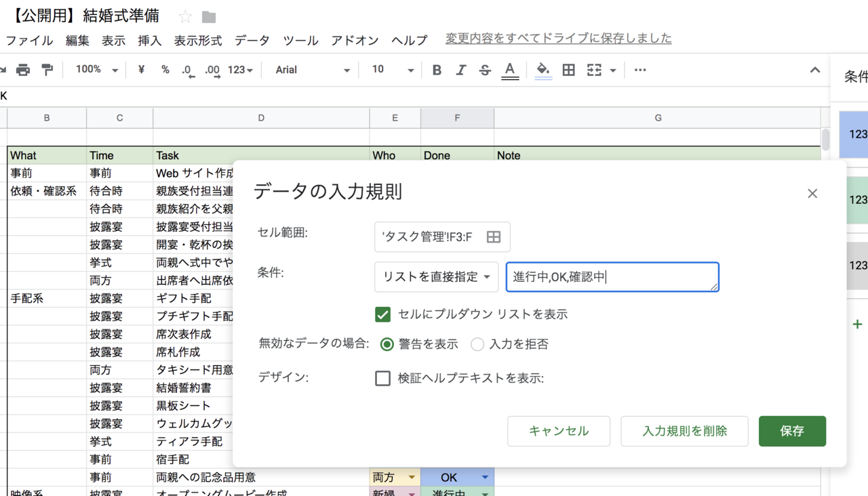Open the Fill color tool
868x496 pixels.
[x=543, y=70]
